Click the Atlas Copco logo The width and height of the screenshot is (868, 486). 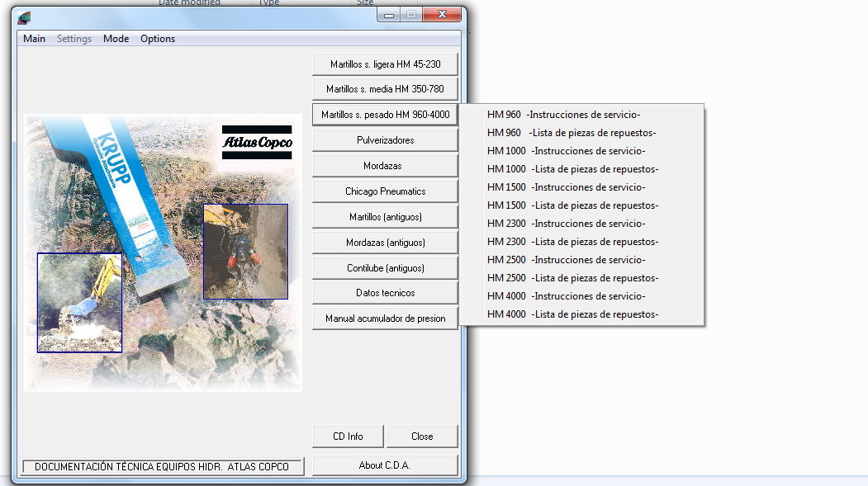point(257,142)
